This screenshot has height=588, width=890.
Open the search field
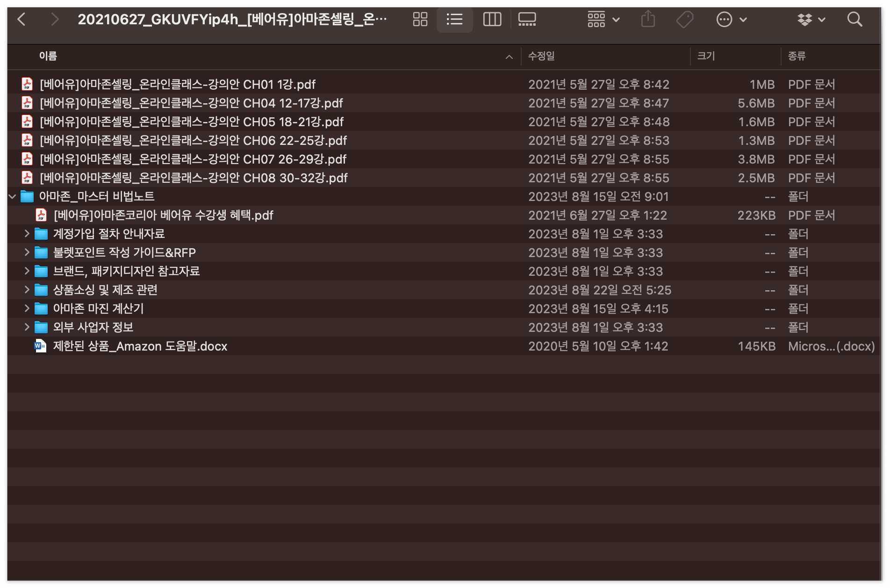(x=854, y=19)
